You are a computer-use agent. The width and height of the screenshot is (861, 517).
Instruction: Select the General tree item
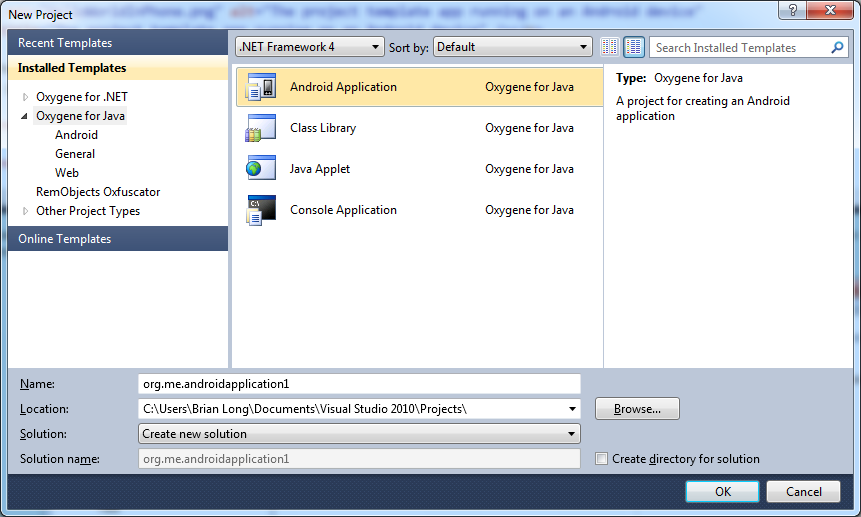click(x=75, y=154)
